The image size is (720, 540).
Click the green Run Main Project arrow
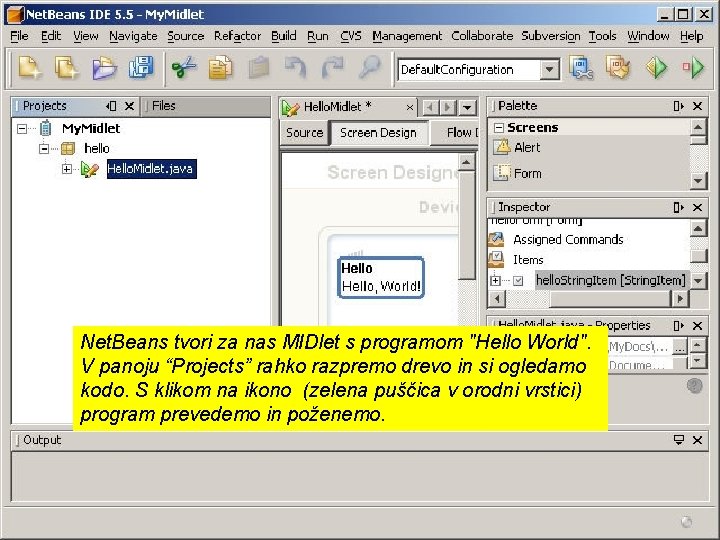[657, 68]
